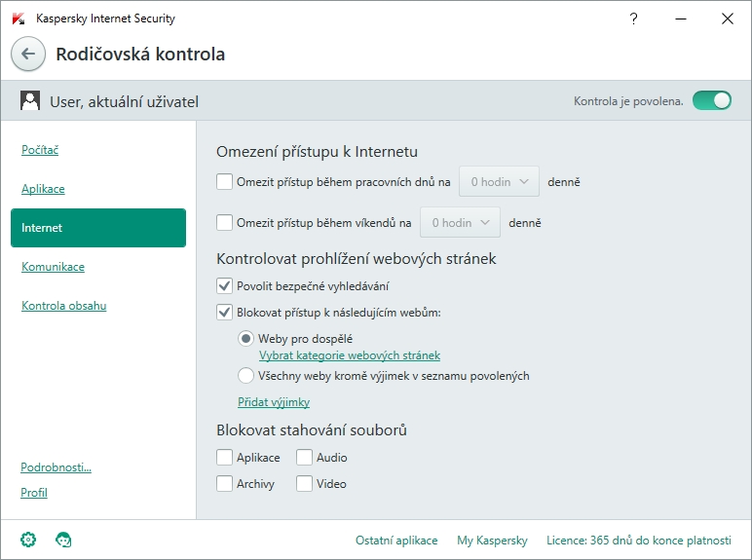Click the back arrow button
Screen dimensions: 752x560
click(28, 55)
